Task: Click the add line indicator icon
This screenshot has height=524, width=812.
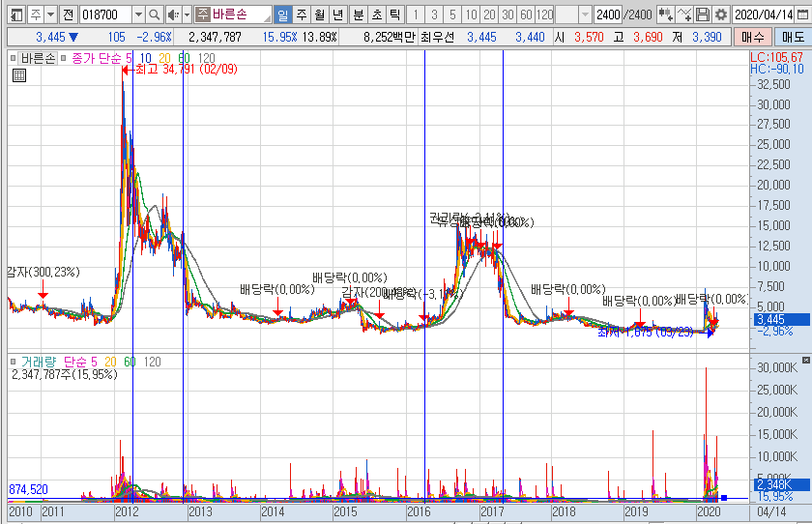Action: coord(685,15)
